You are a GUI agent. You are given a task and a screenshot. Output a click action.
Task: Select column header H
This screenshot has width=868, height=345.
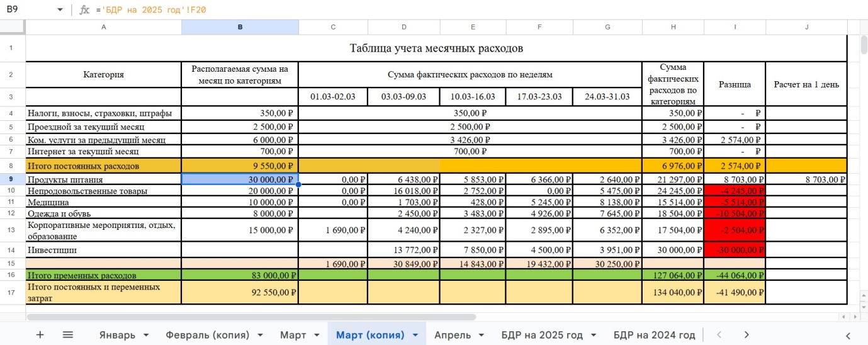point(673,27)
